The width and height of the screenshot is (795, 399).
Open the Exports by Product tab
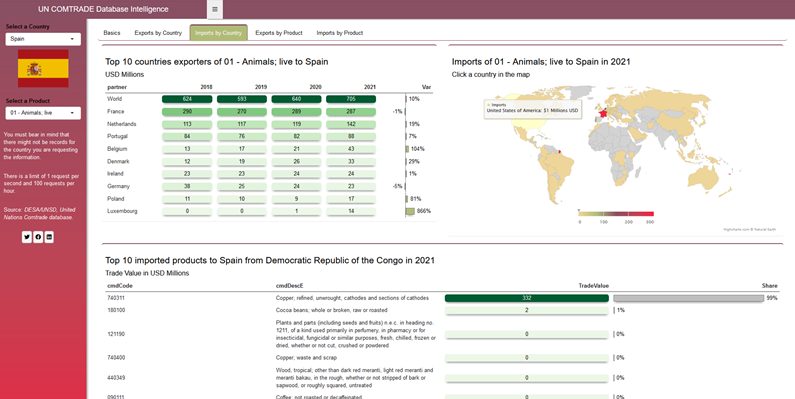[x=279, y=33]
